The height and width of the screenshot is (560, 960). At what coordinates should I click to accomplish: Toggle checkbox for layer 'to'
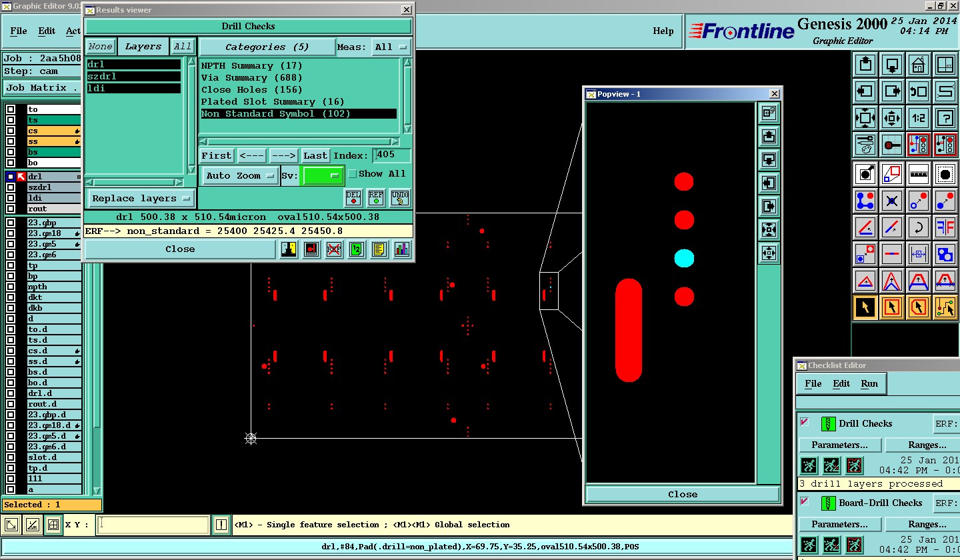[x=11, y=109]
